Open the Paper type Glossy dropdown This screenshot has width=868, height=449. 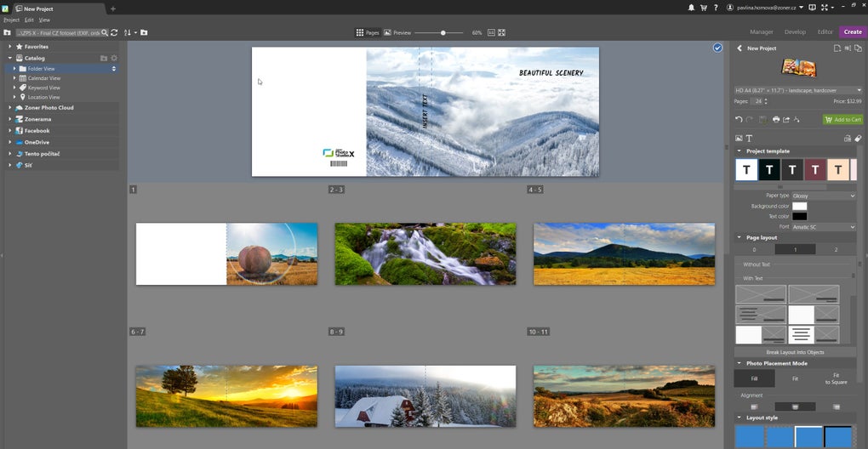point(824,196)
